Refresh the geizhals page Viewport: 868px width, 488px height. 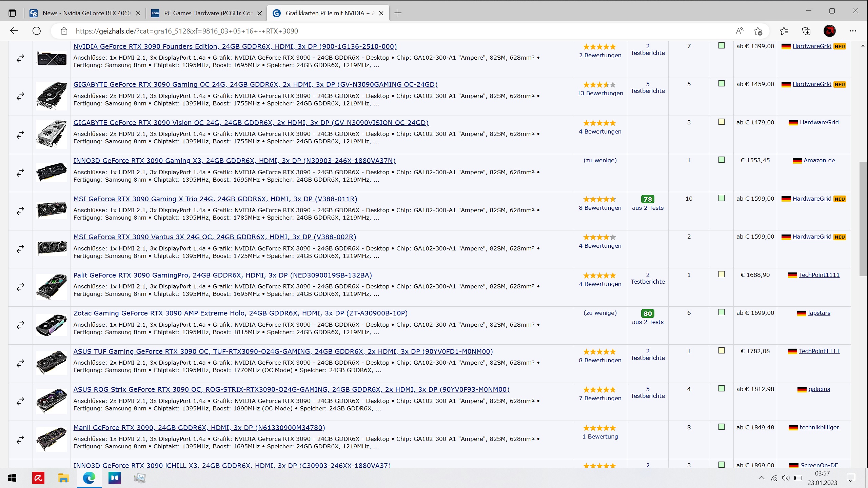37,31
